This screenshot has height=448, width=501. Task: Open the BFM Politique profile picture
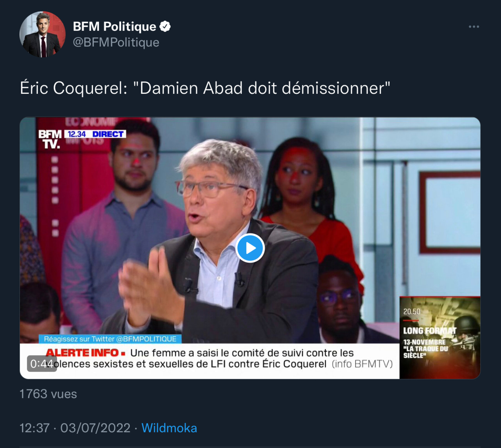[x=43, y=34]
